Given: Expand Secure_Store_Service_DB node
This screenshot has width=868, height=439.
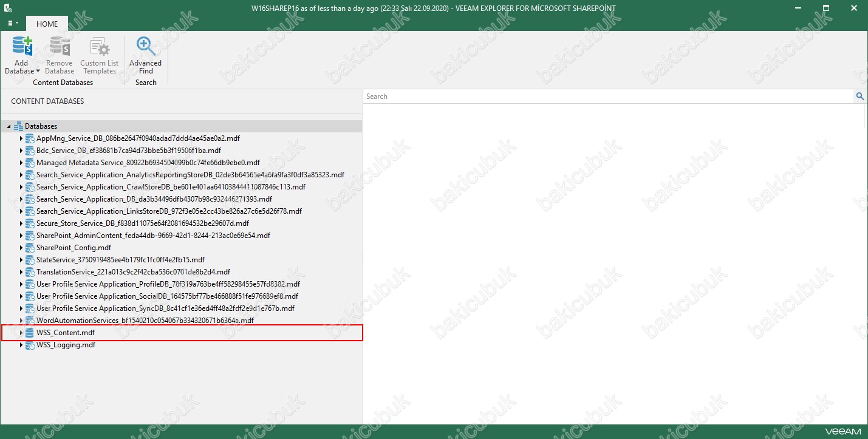Looking at the screenshot, I should click(x=21, y=223).
